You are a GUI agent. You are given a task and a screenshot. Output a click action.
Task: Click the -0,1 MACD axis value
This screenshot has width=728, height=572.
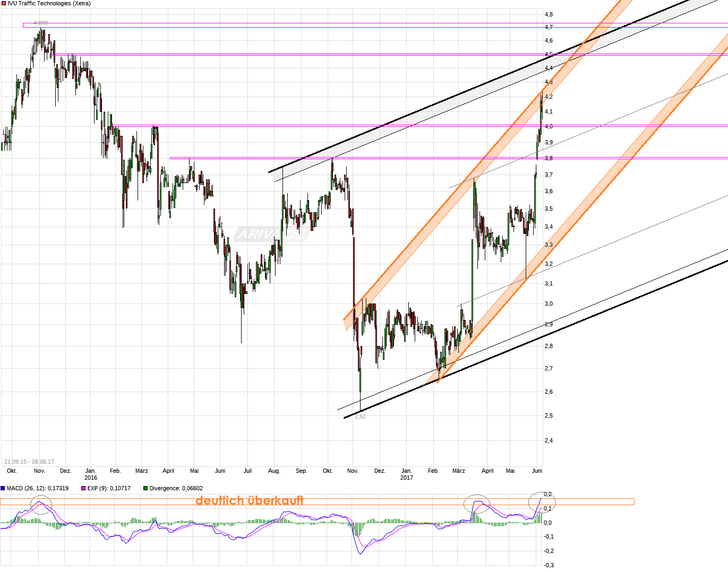click(549, 536)
